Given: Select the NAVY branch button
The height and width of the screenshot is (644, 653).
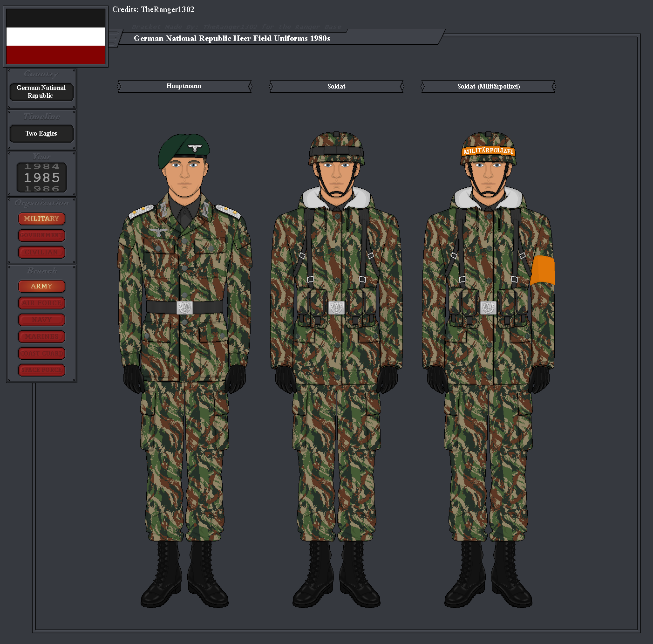Looking at the screenshot, I should click(x=41, y=320).
